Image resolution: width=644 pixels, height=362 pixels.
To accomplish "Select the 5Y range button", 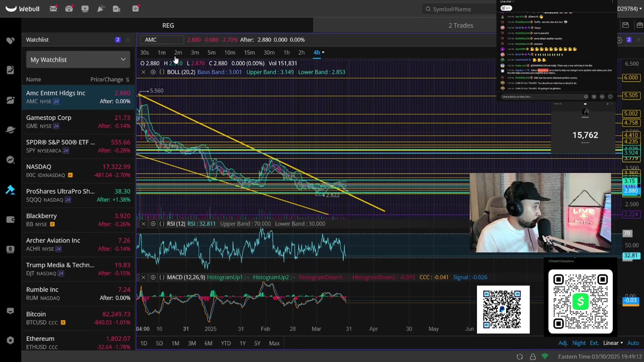I will [257, 343].
